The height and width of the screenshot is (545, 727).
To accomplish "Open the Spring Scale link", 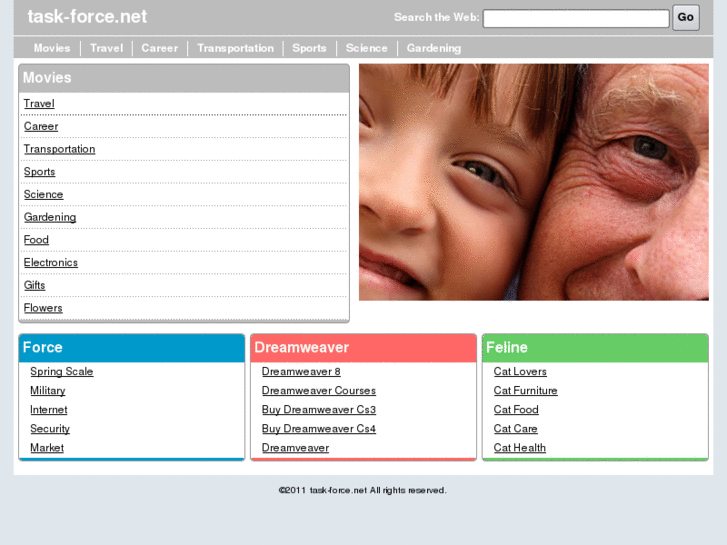I will (62, 372).
